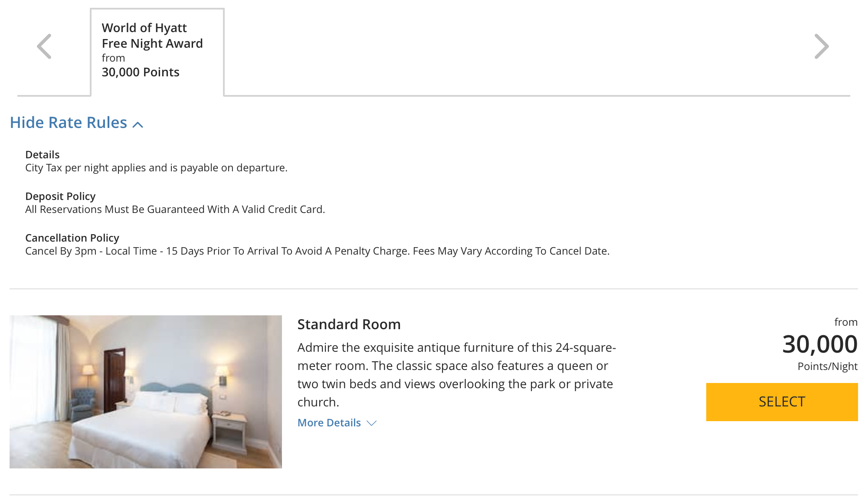The width and height of the screenshot is (865, 504).
Task: Open the More Details disclosure
Action: click(x=337, y=422)
